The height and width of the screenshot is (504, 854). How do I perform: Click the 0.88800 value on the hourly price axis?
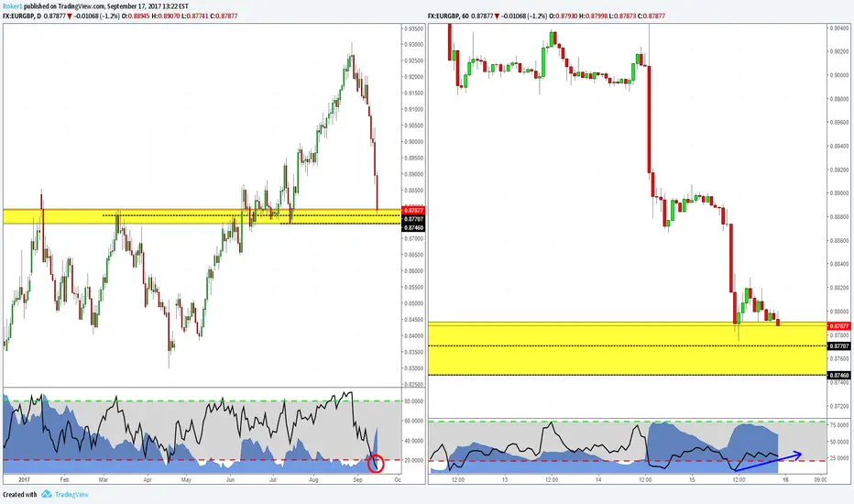839,217
